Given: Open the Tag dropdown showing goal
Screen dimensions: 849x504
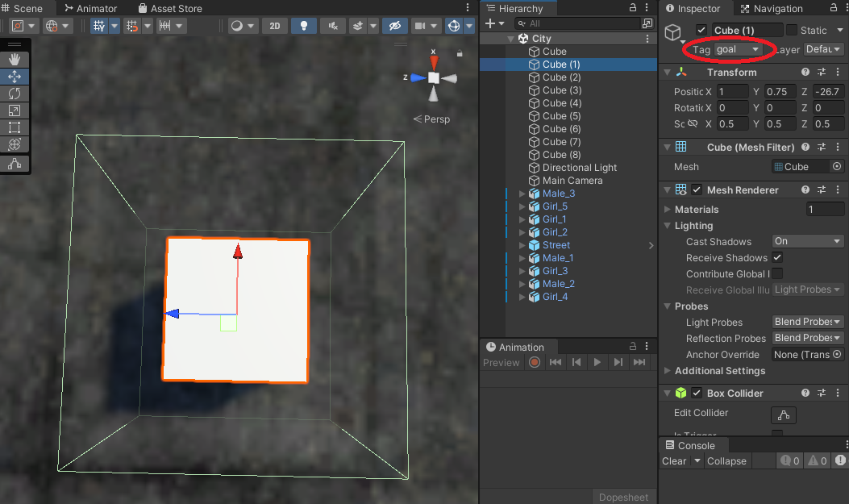Looking at the screenshot, I should point(738,50).
